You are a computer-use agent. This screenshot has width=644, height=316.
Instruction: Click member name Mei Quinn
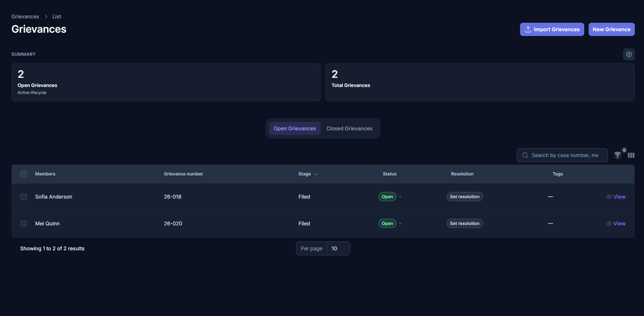(47, 224)
